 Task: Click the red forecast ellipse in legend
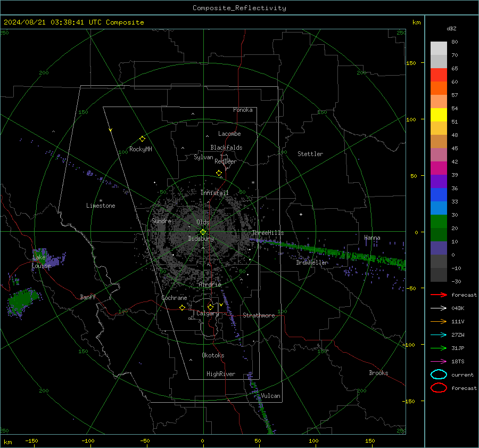pyautogui.click(x=439, y=388)
